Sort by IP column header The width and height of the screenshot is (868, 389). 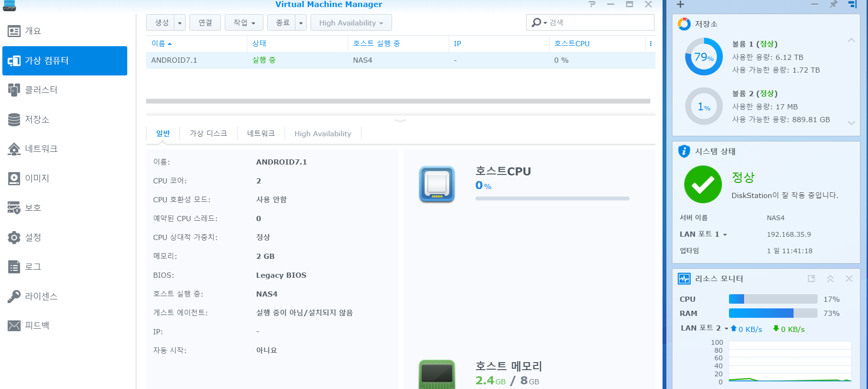499,43
